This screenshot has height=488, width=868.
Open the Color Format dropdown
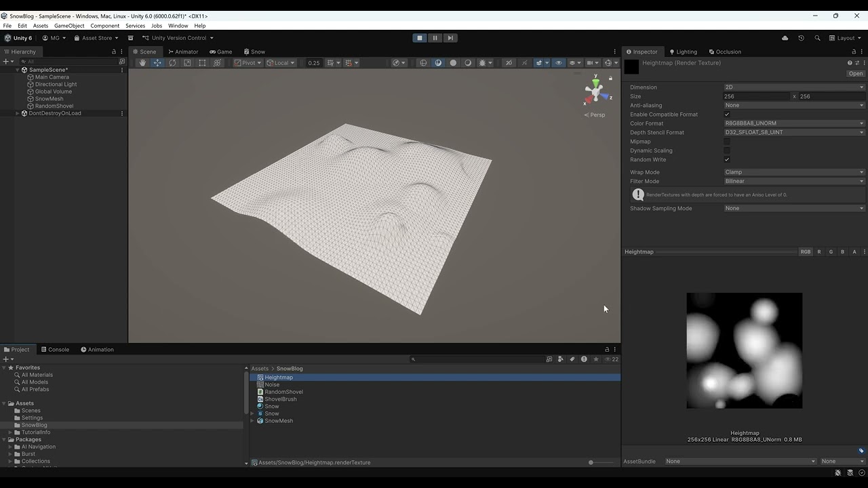[793, 123]
